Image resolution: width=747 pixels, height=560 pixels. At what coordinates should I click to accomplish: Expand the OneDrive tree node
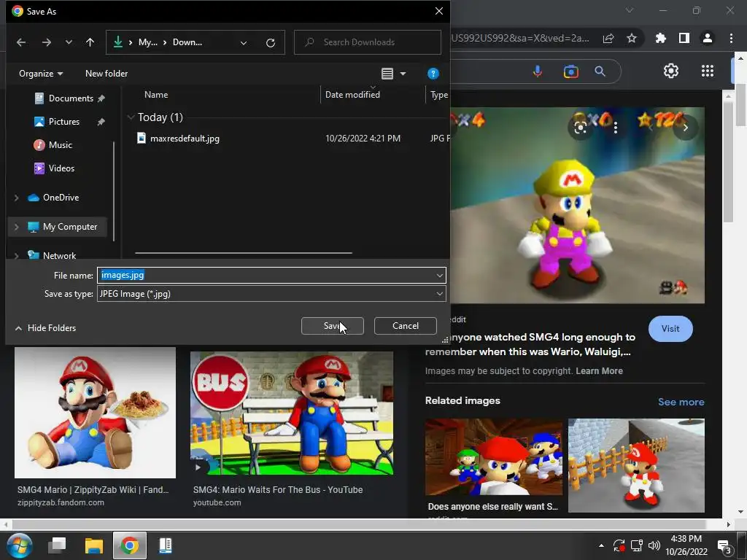[x=17, y=198]
